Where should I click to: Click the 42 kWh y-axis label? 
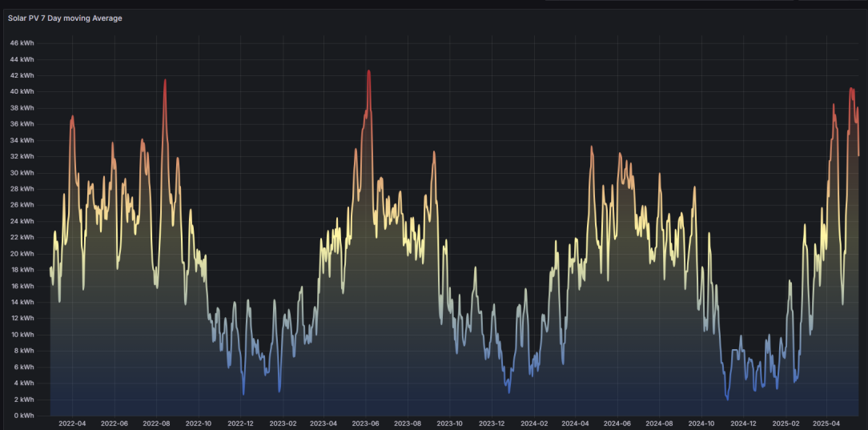[22, 75]
